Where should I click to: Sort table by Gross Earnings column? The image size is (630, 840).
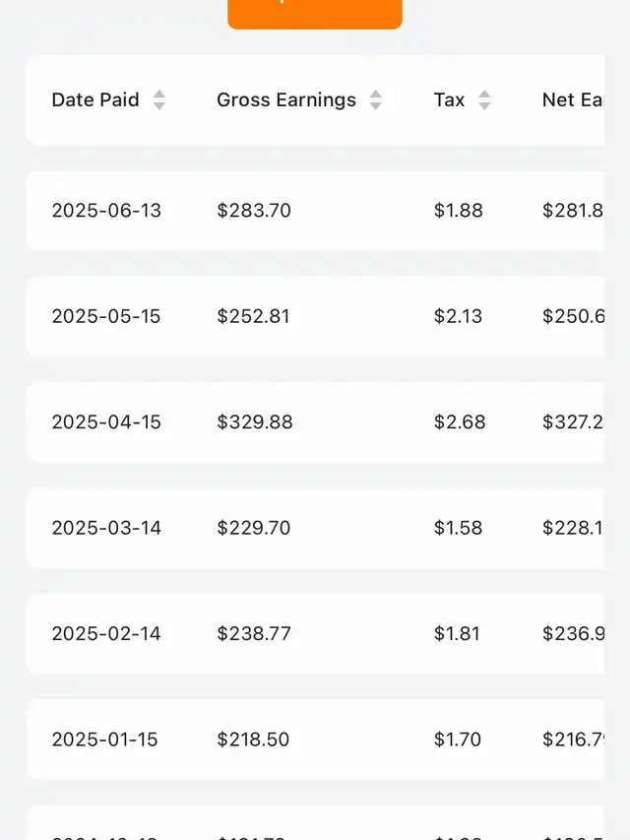[x=375, y=99]
